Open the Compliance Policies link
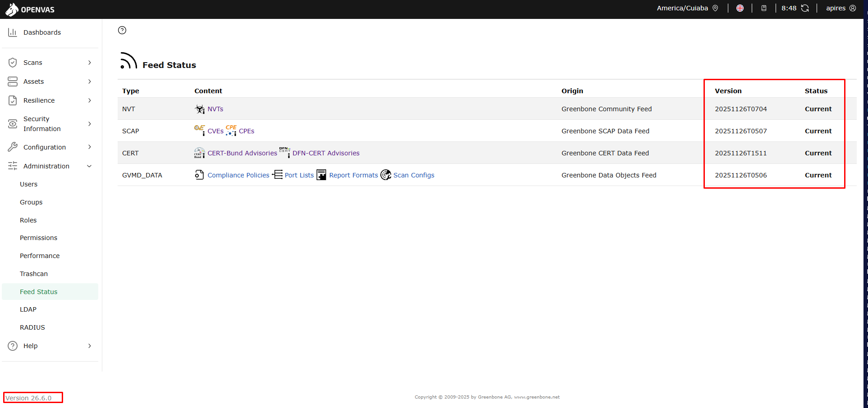 tap(238, 175)
